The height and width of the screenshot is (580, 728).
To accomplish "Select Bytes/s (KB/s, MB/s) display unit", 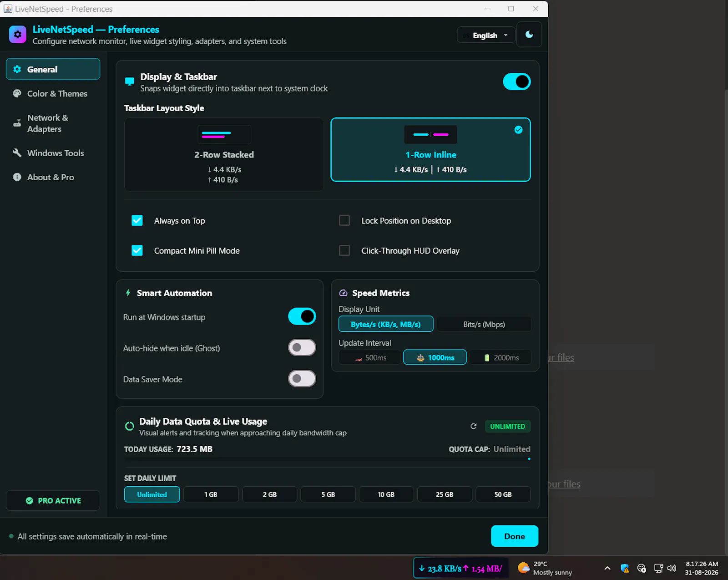I will coord(386,324).
